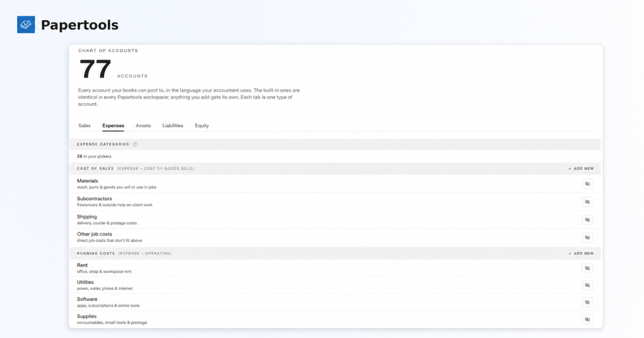Click 'stock, parts & goods' description
This screenshot has width=644, height=338.
[x=116, y=187]
